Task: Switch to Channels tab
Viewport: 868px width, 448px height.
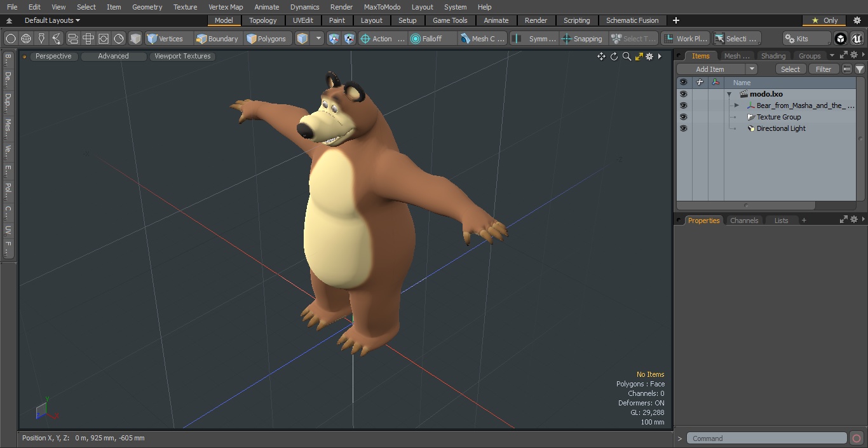Action: point(744,221)
